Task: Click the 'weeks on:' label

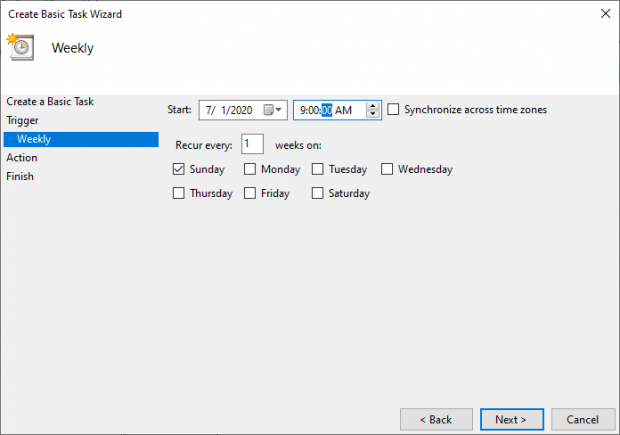Action: click(x=298, y=146)
